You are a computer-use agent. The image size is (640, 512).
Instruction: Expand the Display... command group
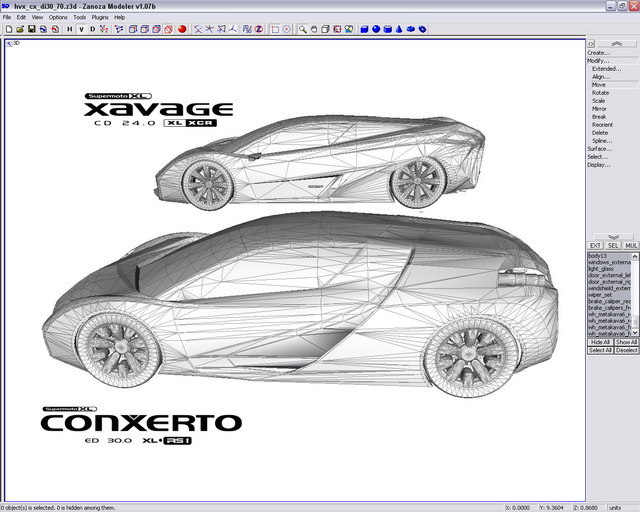click(x=598, y=164)
